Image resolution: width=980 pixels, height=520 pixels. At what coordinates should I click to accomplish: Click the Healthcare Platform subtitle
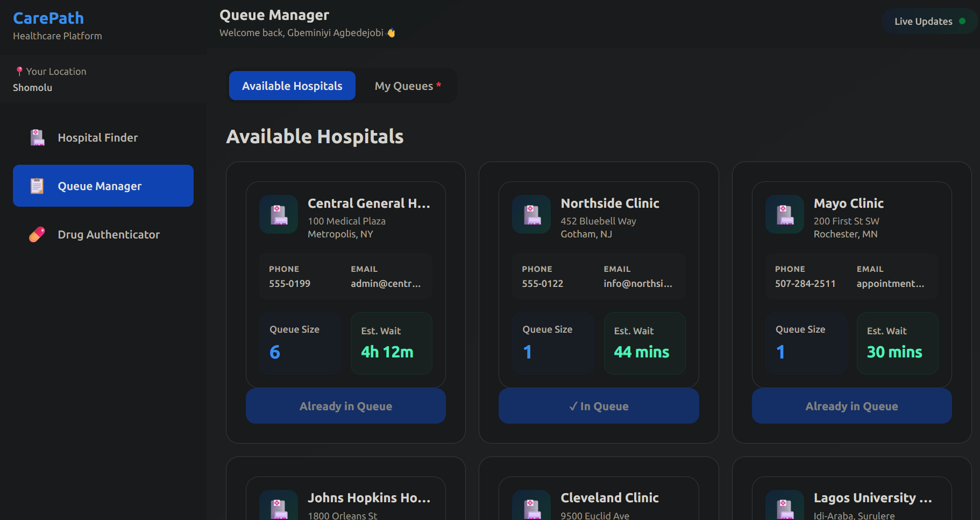58,36
